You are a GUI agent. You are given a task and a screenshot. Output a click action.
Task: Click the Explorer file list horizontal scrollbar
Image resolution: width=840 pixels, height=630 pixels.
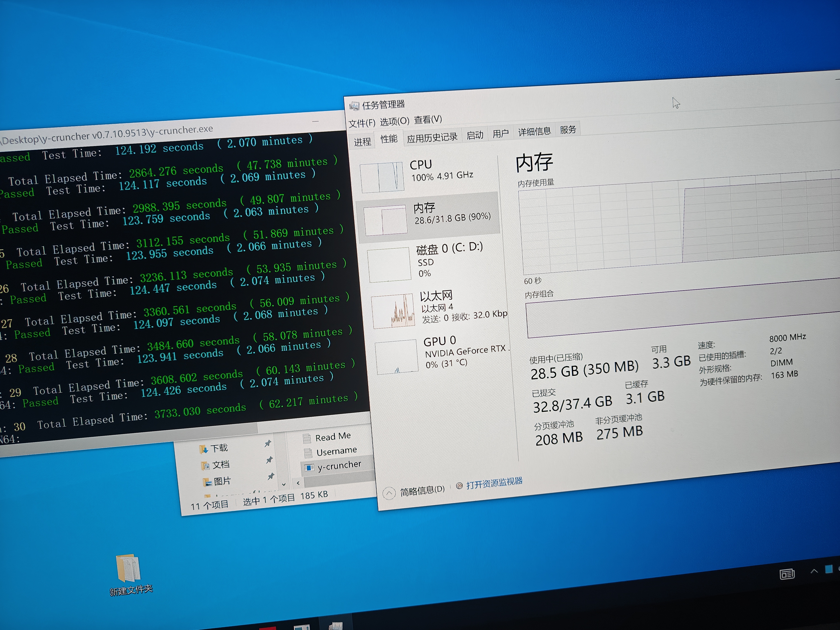point(339,479)
